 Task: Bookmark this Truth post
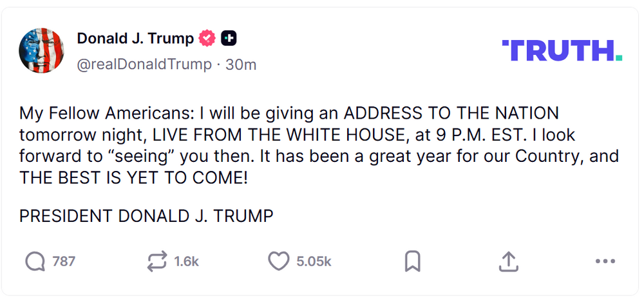(x=412, y=261)
